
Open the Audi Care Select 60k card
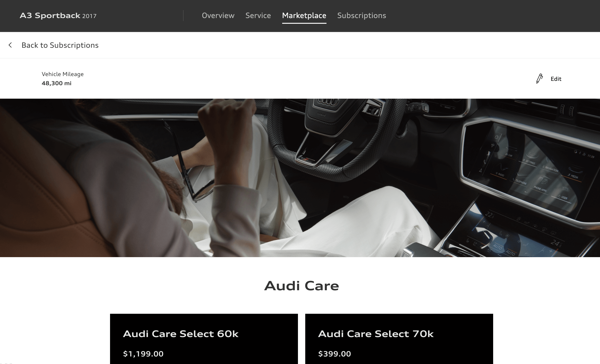tap(204, 339)
